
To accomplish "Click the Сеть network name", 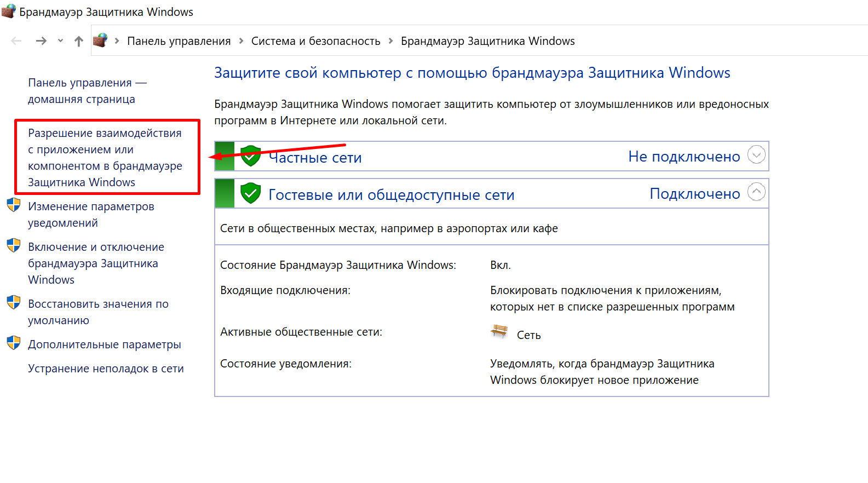I will (528, 335).
